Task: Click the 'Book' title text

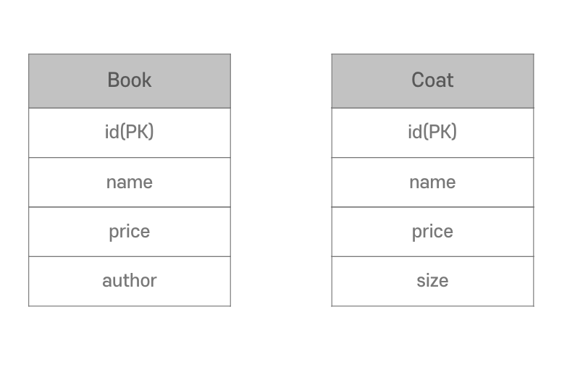Action: [x=130, y=80]
